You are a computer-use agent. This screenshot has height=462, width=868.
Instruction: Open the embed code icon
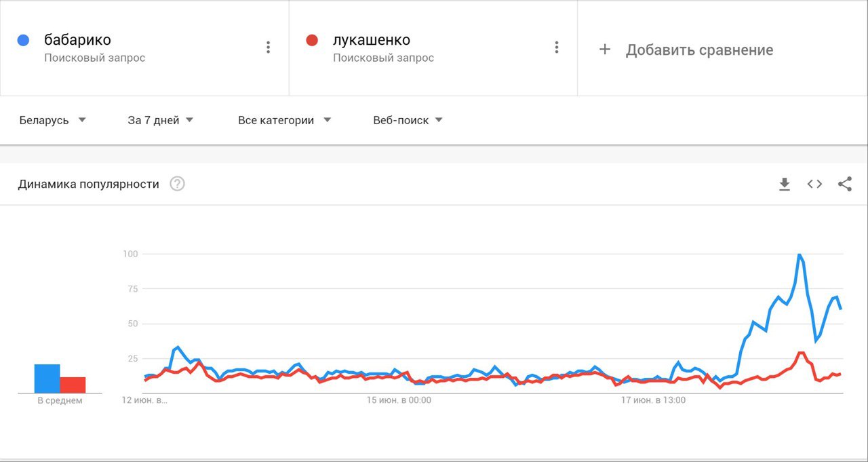coord(814,184)
